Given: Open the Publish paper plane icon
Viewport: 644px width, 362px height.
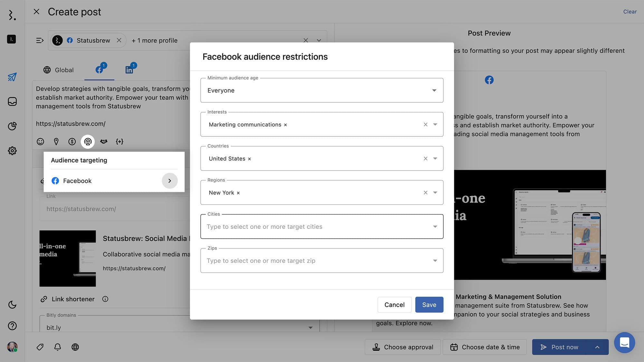Looking at the screenshot, I should [12, 77].
